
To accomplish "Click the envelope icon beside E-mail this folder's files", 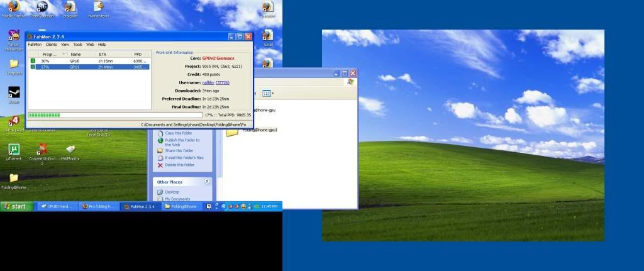I will [160, 158].
